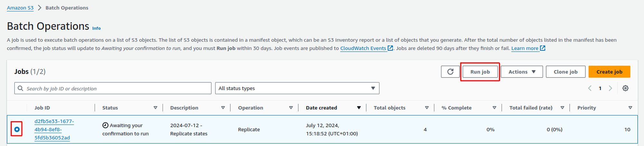Click Total objects column sort arrow
This screenshot has width=644, height=146.
tap(427, 108)
